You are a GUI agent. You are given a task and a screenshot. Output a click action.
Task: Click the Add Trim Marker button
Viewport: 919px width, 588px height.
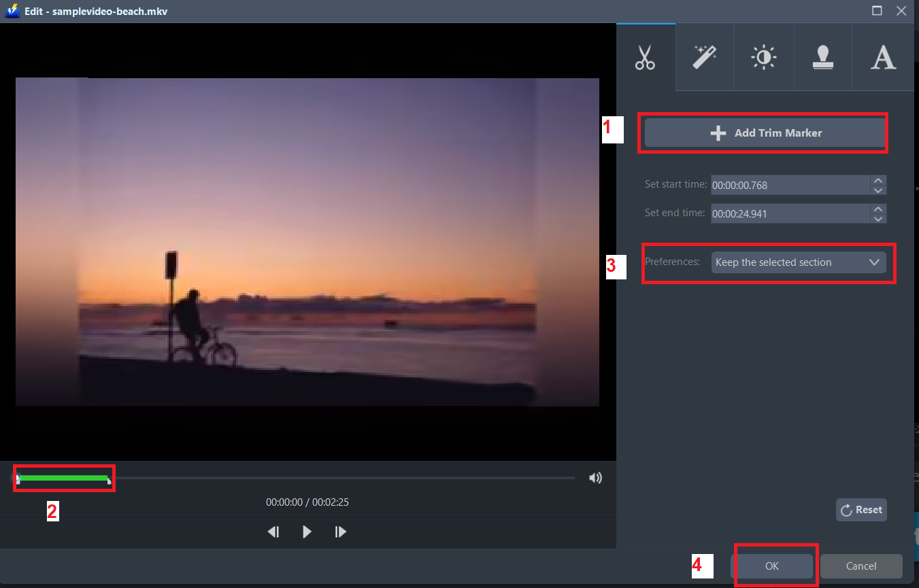(x=763, y=133)
